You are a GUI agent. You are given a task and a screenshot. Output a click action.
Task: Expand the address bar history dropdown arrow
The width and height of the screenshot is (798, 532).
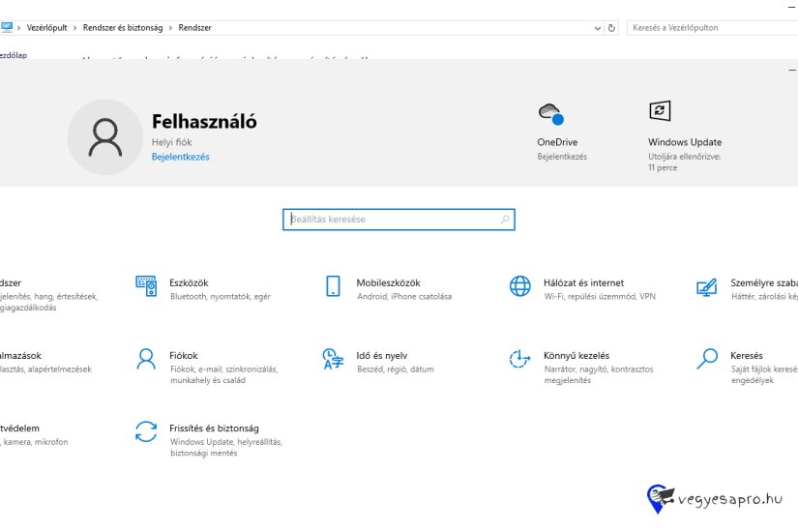click(x=597, y=28)
